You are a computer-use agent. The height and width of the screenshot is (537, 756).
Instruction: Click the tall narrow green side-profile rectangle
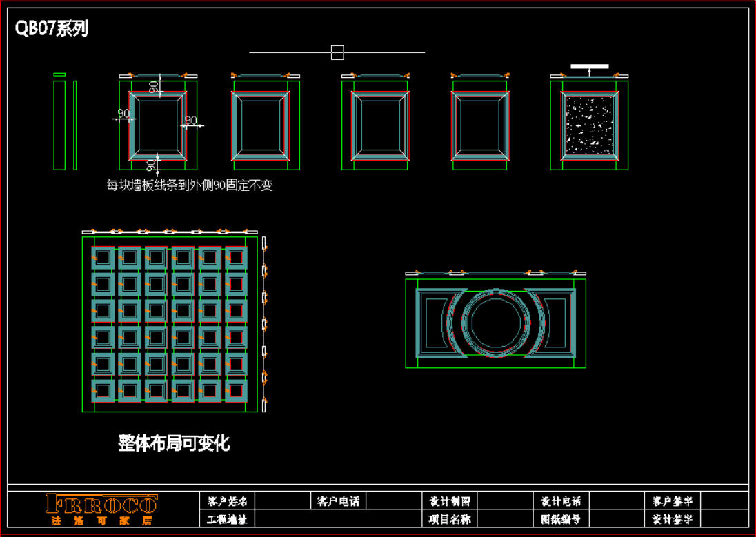tap(59, 125)
